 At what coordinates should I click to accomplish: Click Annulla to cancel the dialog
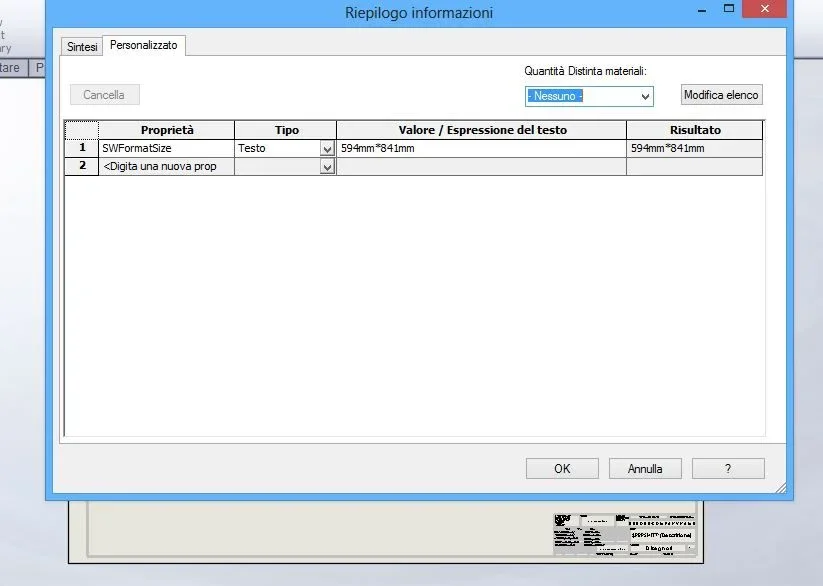click(x=645, y=468)
